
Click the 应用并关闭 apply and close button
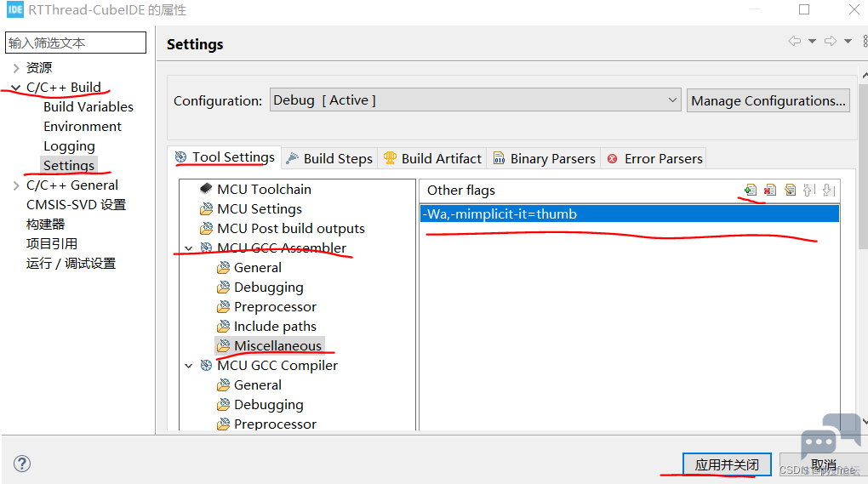click(x=727, y=464)
